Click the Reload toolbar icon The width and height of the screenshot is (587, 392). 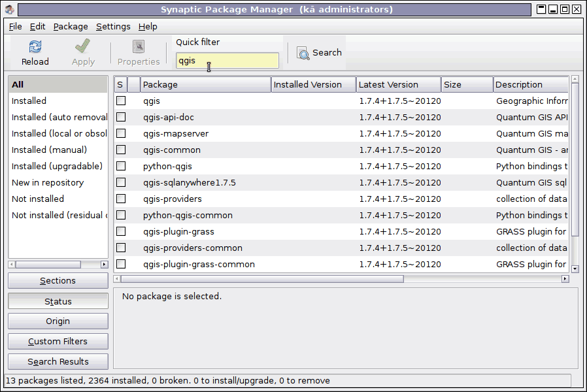point(35,47)
